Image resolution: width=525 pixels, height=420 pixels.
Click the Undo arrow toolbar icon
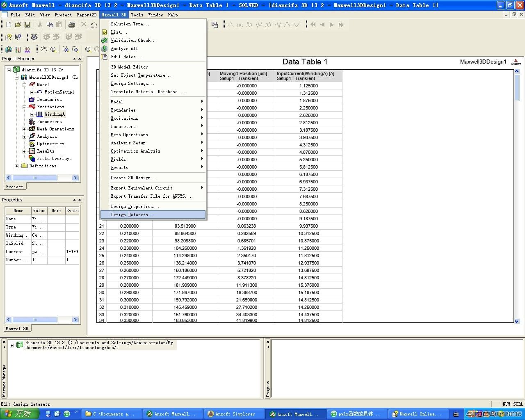click(x=94, y=25)
